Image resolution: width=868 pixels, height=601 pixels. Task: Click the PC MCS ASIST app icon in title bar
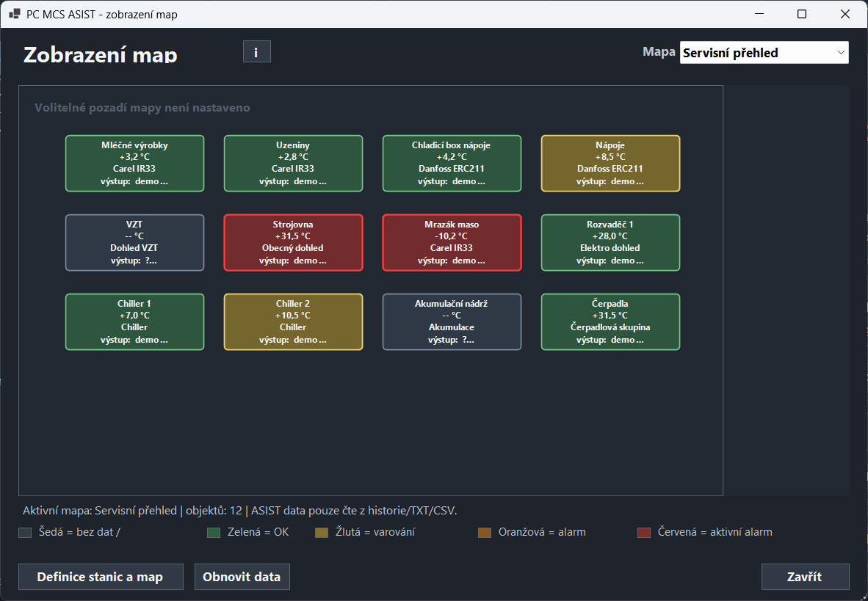15,14
